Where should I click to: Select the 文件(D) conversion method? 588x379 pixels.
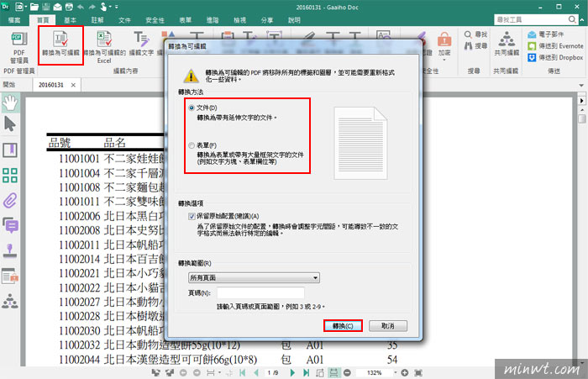tap(192, 108)
